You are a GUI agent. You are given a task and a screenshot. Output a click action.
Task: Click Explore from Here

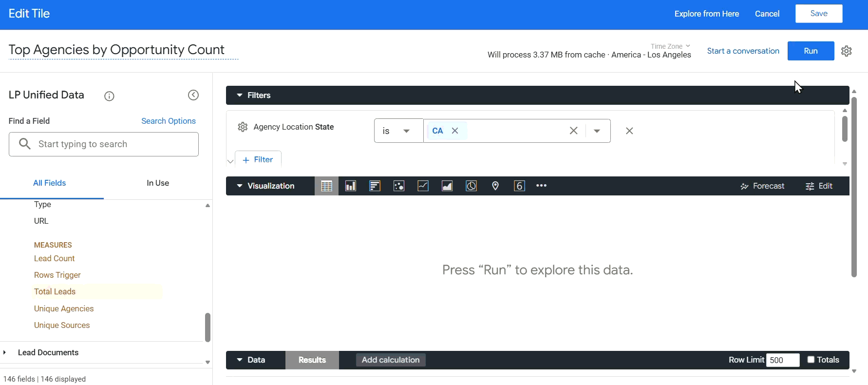coord(707,14)
